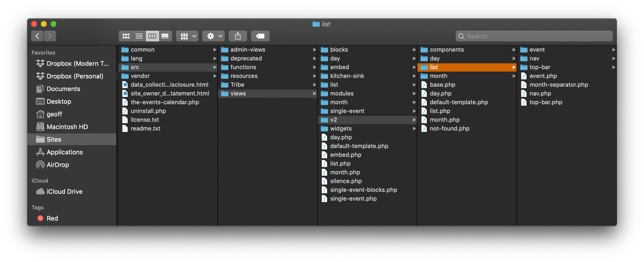Select the lang folder
This screenshot has width=644, height=262.
[168, 58]
